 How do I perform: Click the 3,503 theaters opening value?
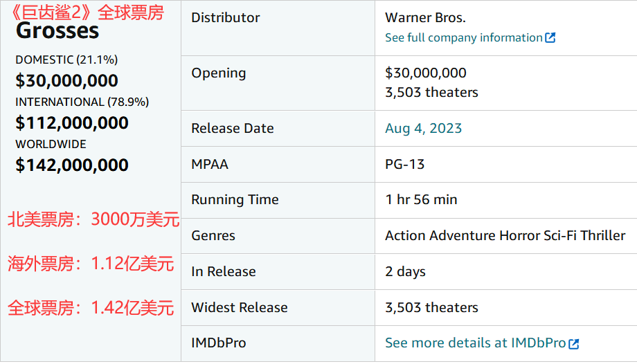tap(431, 93)
